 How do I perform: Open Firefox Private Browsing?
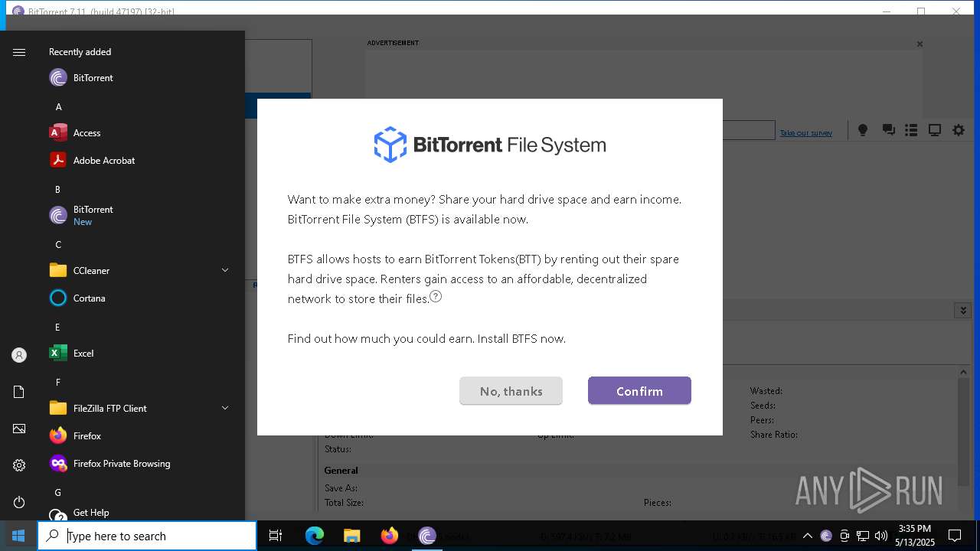(x=142, y=463)
